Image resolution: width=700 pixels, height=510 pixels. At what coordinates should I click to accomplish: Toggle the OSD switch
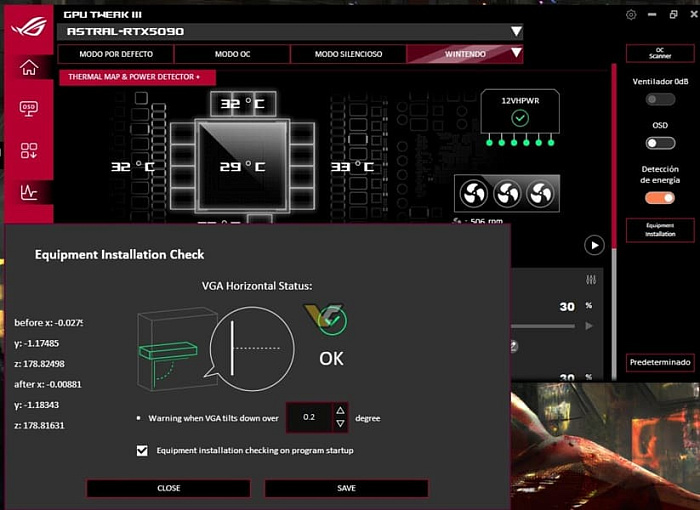[x=660, y=143]
